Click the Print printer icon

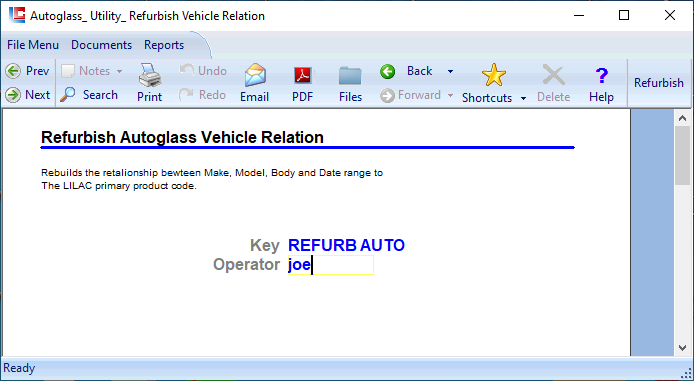[x=150, y=75]
